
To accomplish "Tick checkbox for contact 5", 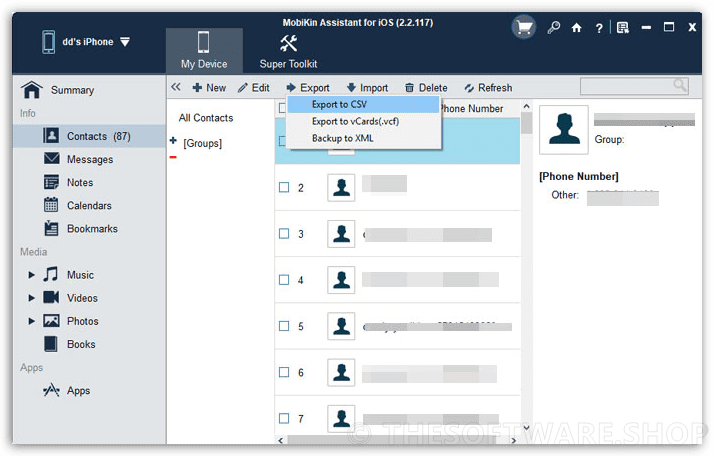I will tap(284, 326).
